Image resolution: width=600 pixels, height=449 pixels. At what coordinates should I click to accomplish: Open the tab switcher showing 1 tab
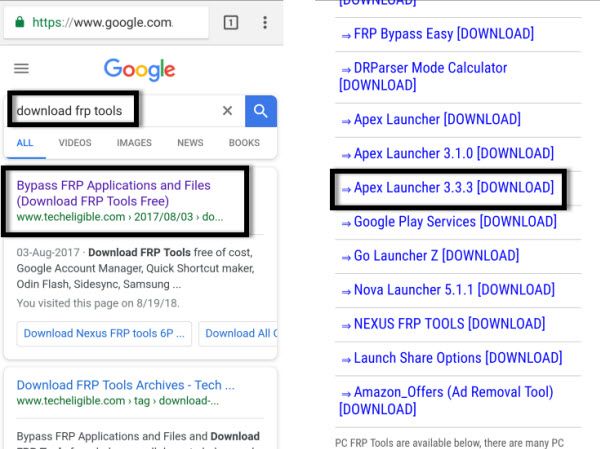tap(231, 23)
